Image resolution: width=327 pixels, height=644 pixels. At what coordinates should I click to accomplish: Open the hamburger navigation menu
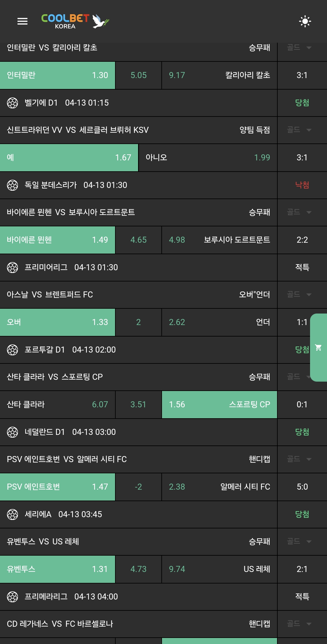click(x=22, y=21)
